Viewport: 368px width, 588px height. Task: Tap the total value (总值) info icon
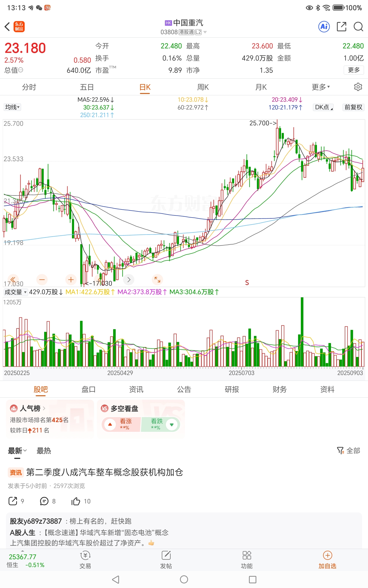coord(21,70)
